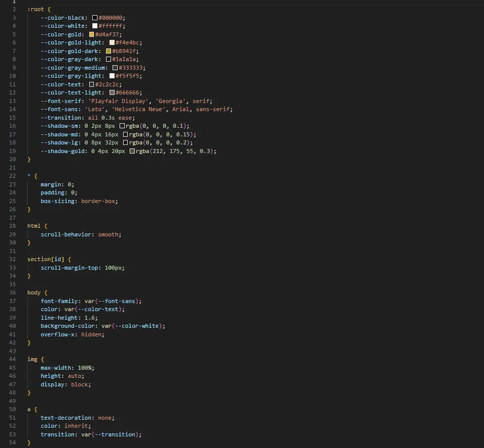Screen dimensions: 484x448
Task: Click the hex value #2c2c2c
Action: coord(106,84)
